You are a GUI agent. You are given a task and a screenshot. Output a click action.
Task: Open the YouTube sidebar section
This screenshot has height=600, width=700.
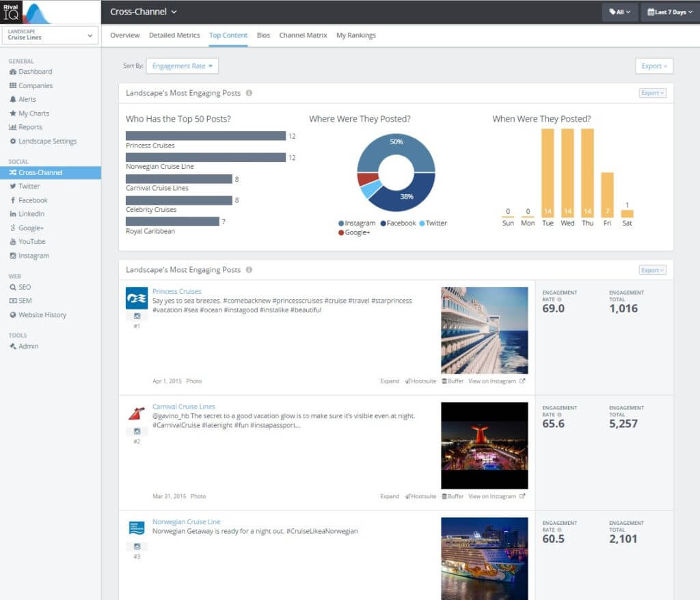[27, 241]
